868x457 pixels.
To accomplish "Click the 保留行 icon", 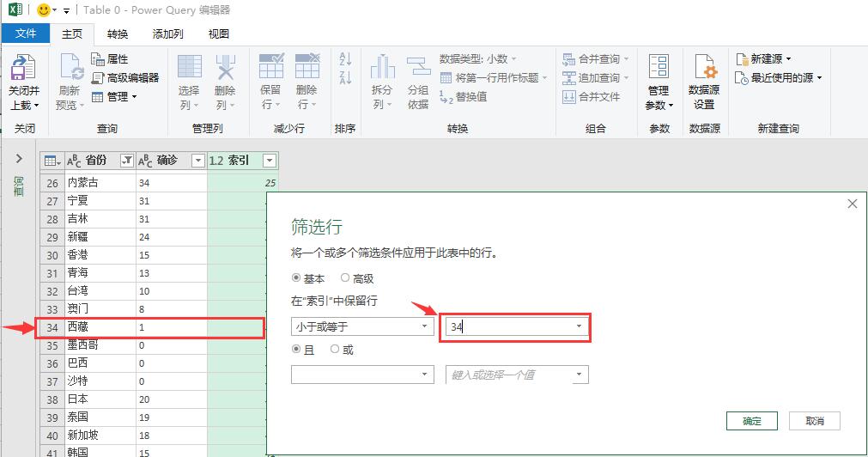I will pos(270,69).
